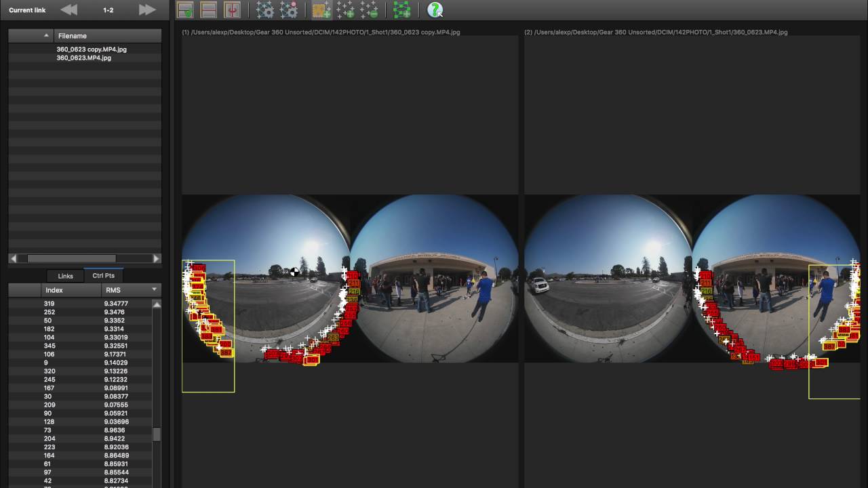
Task: Click the left arrow of the file list horizontal scrollbar
Action: click(13, 258)
